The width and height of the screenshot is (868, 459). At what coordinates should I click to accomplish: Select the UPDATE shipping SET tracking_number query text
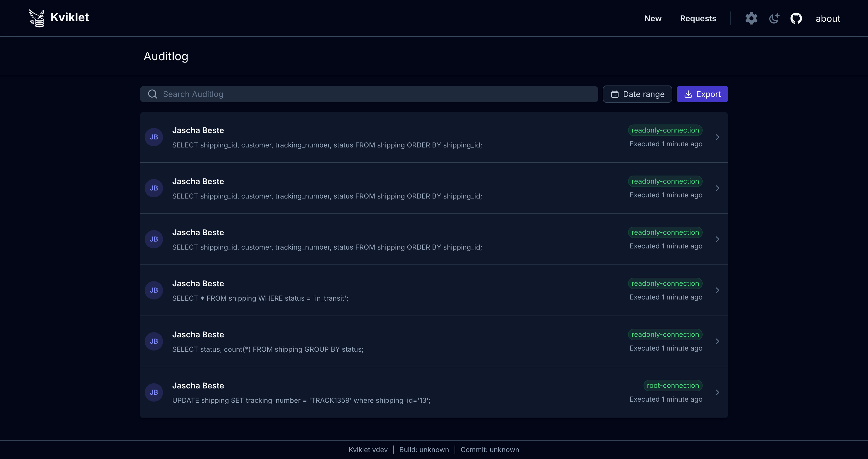(301, 400)
